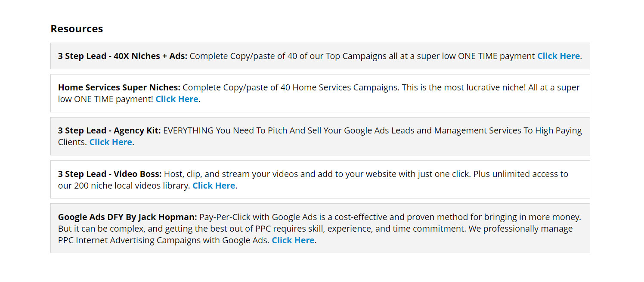Select the "3 Step Lead - Agency Kit:" title
The width and height of the screenshot is (644, 282).
point(109,130)
